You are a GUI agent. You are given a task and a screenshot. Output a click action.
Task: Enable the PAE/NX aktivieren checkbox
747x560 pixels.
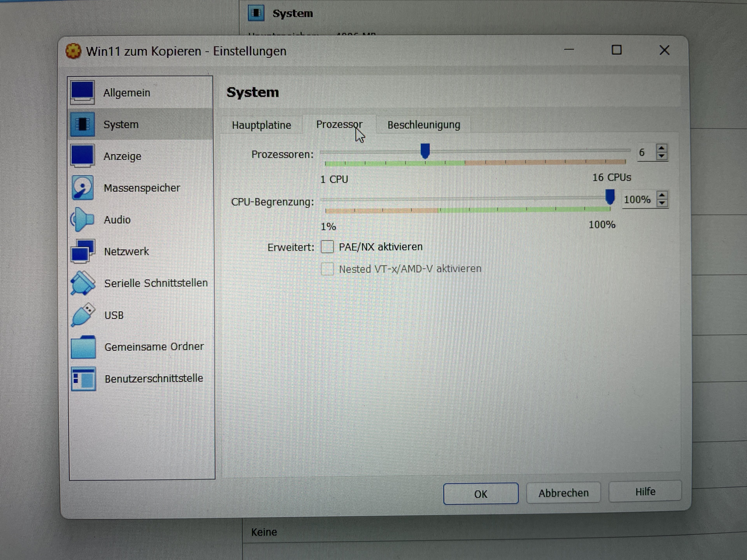tap(327, 247)
